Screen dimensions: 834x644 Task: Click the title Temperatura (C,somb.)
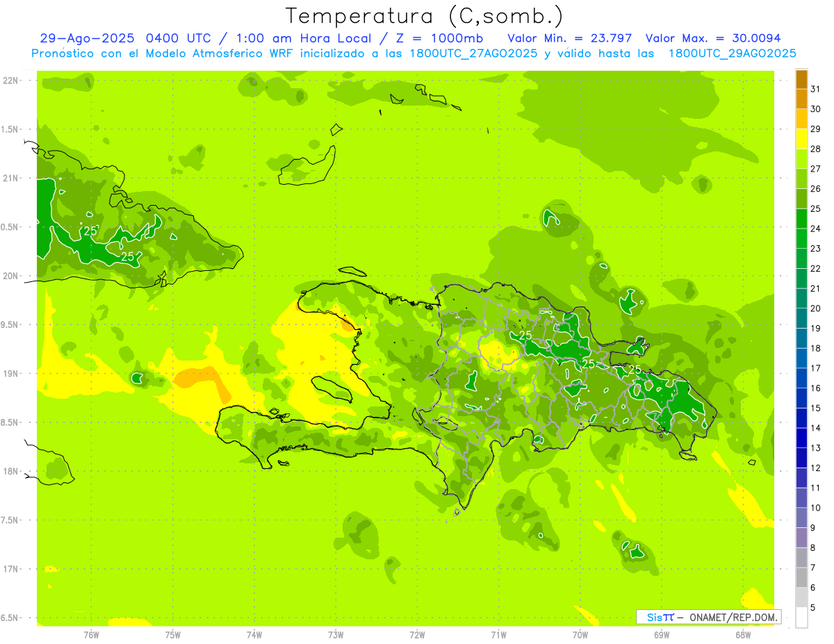pyautogui.click(x=425, y=16)
